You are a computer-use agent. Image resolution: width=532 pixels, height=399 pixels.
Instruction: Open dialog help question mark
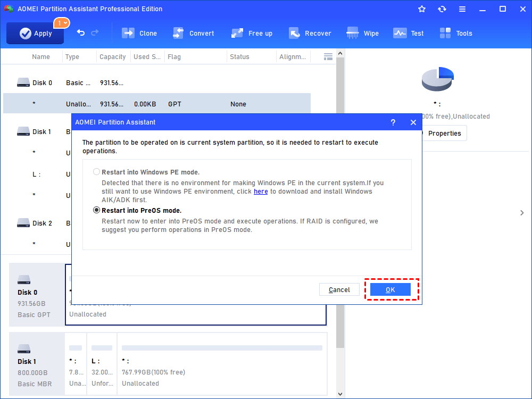[x=393, y=122]
